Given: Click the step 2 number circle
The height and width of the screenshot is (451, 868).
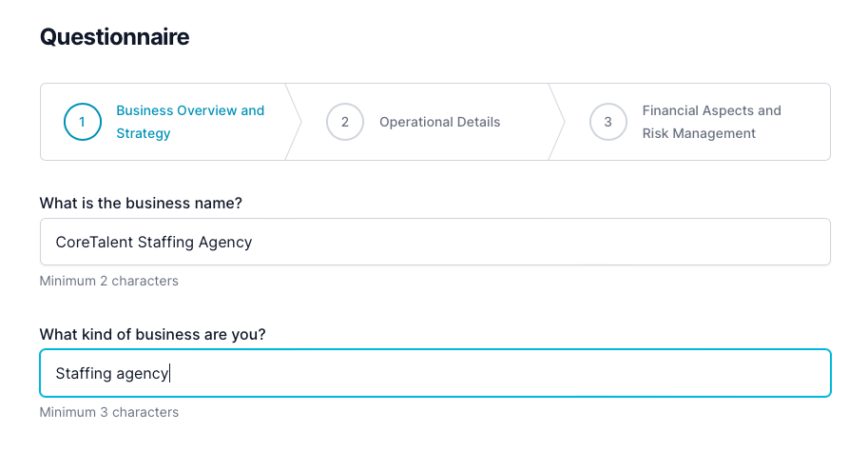Looking at the screenshot, I should (x=345, y=122).
